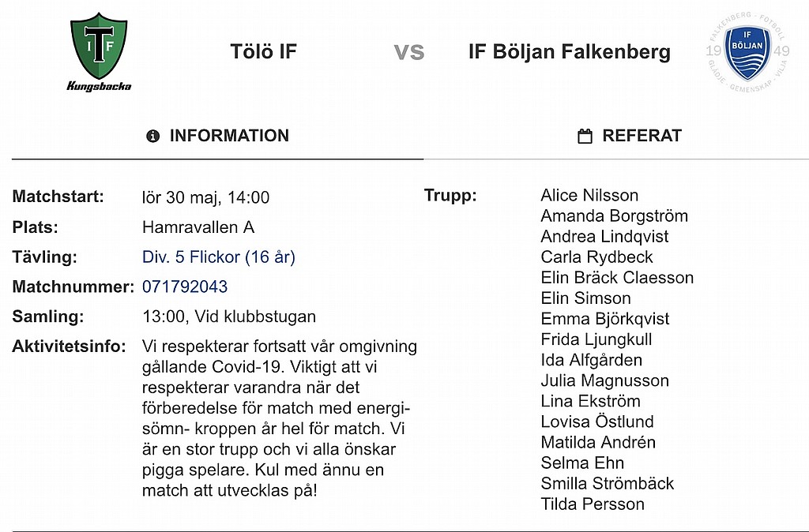Select player Alice Nilsson in squad
This screenshot has height=532, width=809.
(x=589, y=196)
